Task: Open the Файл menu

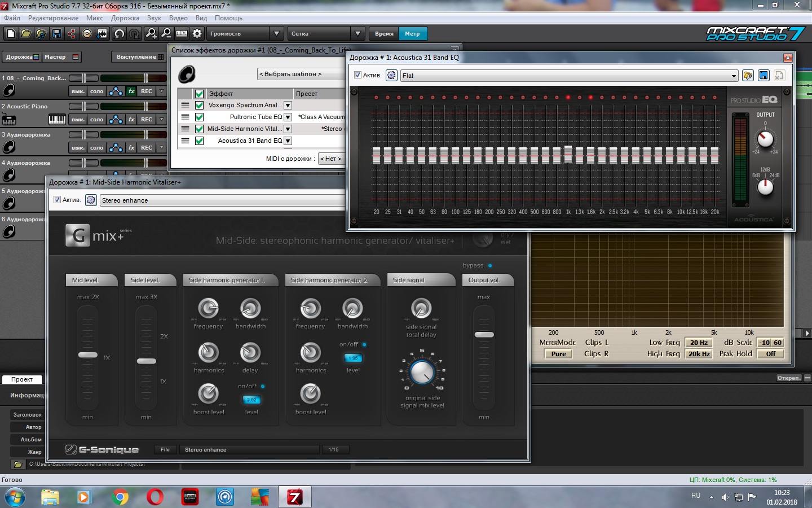Action: (12, 18)
